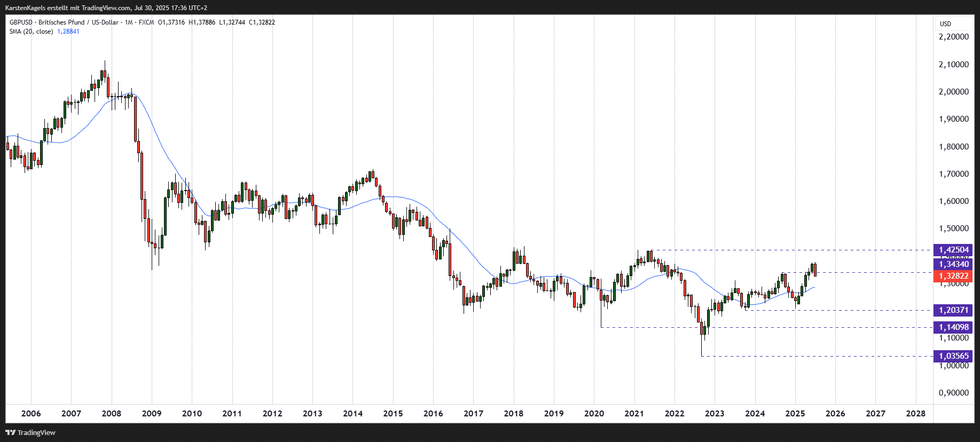Click the 2,00000 price axis value
Screen dimensions: 980x442
point(953,91)
